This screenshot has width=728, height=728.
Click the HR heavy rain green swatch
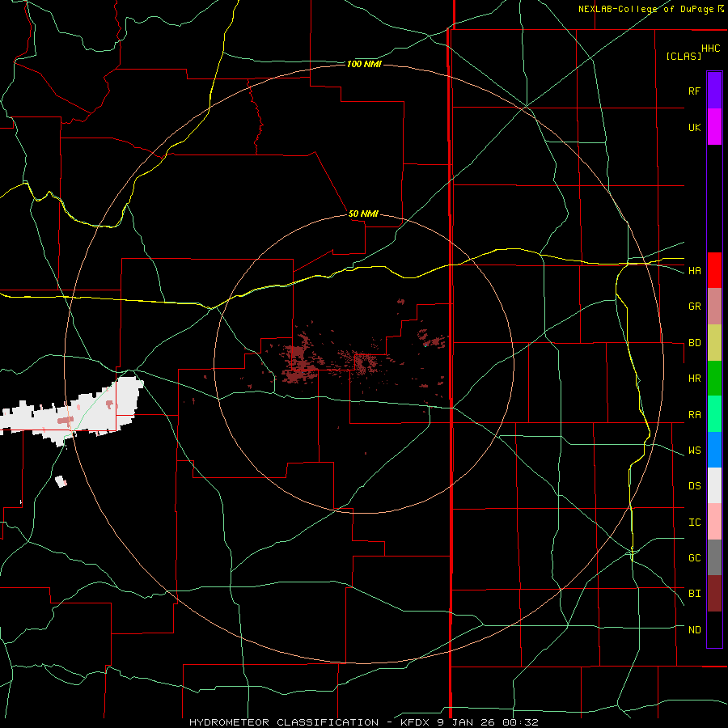(x=714, y=379)
